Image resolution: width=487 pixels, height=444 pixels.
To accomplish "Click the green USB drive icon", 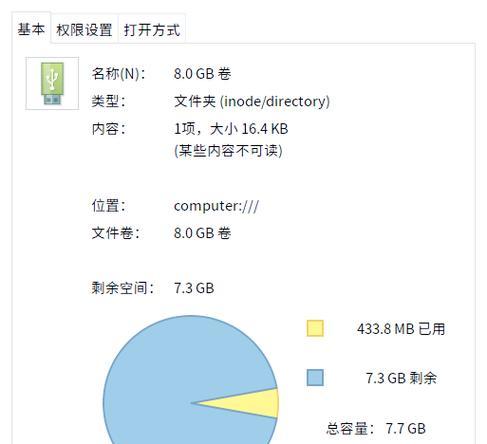I will [x=52, y=83].
